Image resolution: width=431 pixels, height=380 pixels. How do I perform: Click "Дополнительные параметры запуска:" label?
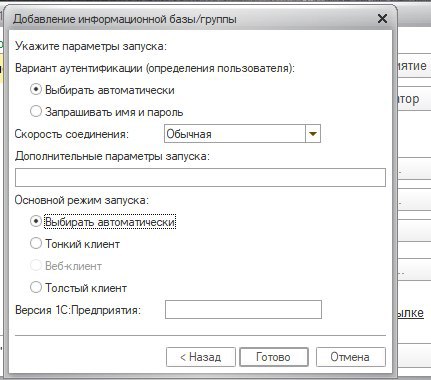pos(112,156)
